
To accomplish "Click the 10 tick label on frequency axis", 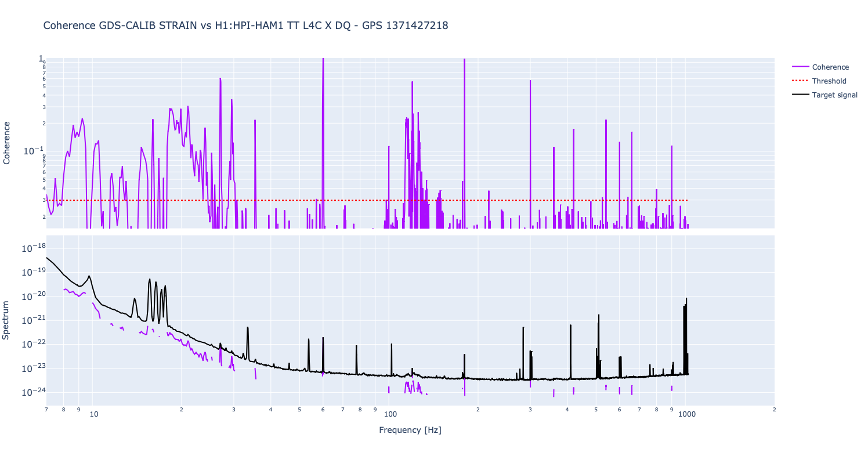I will [x=93, y=414].
